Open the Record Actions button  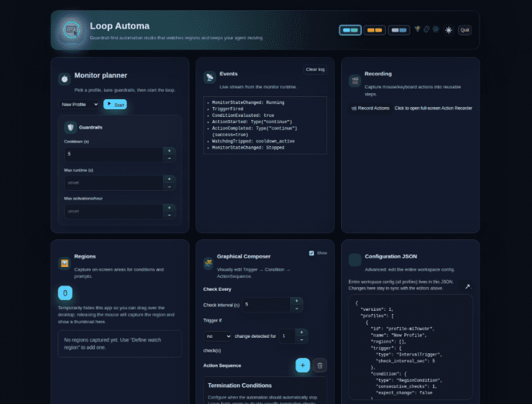tap(370, 109)
